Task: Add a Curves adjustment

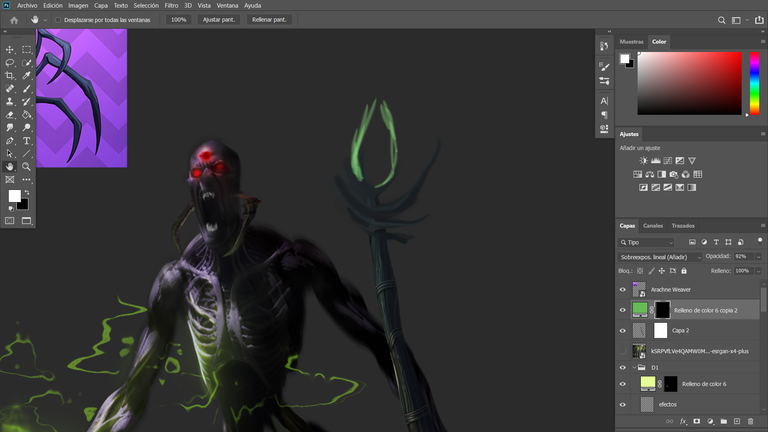Action: pos(668,161)
